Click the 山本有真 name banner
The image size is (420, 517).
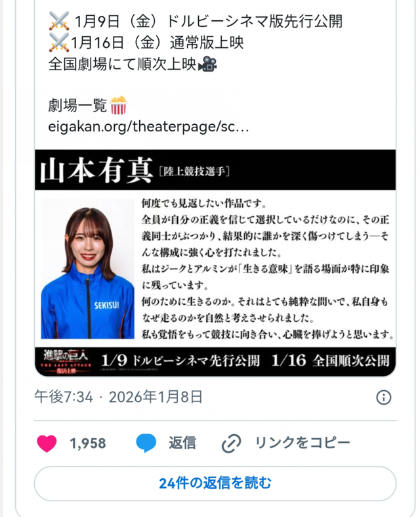click(96, 170)
